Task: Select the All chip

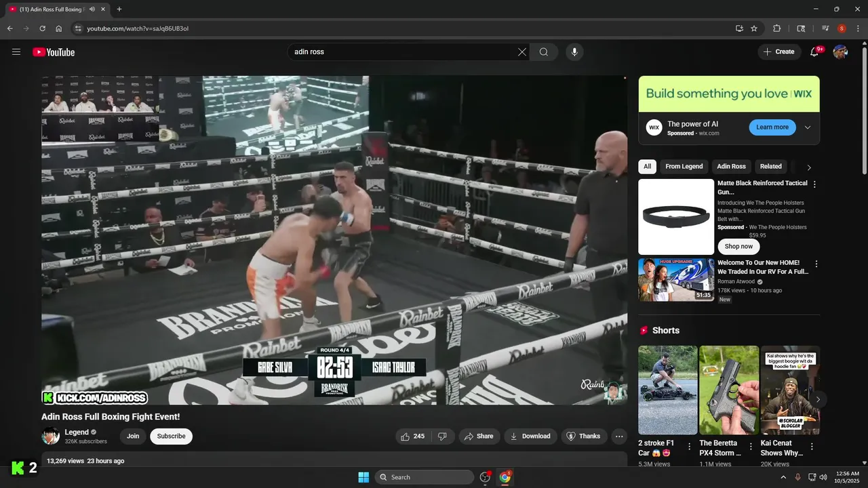Action: [x=648, y=167]
